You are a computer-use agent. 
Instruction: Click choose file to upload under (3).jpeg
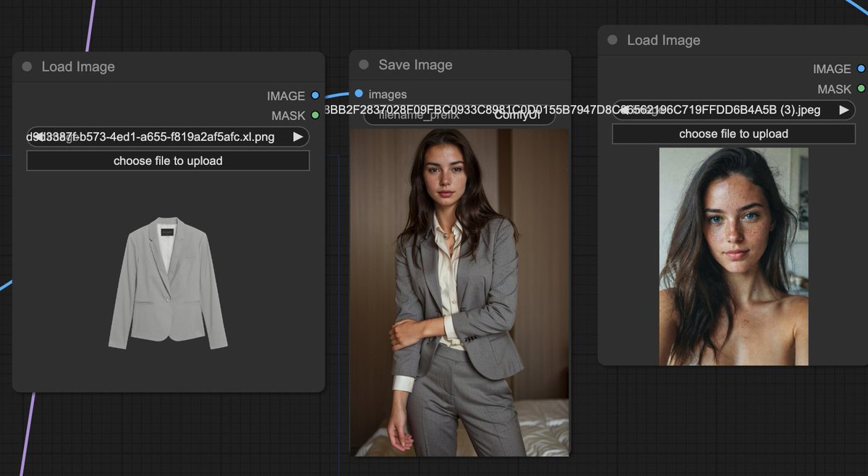coord(733,134)
